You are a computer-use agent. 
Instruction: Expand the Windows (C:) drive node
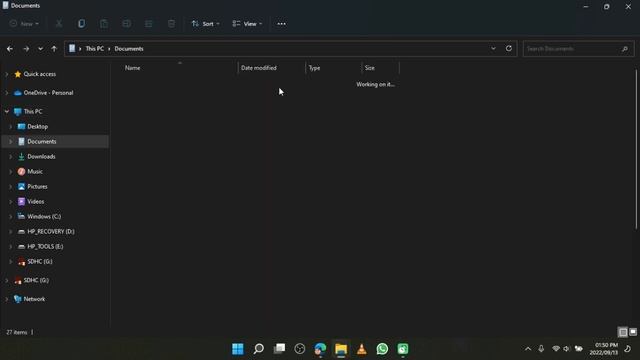11,217
